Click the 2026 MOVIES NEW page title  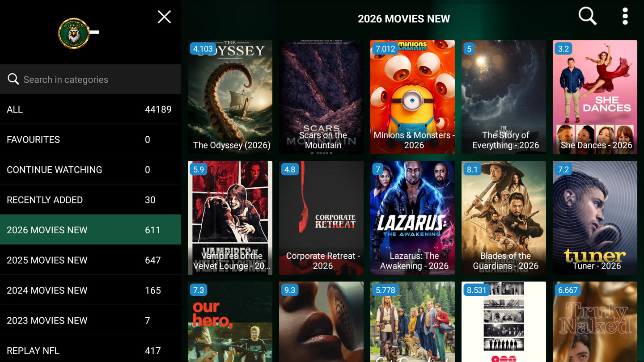[x=404, y=19]
